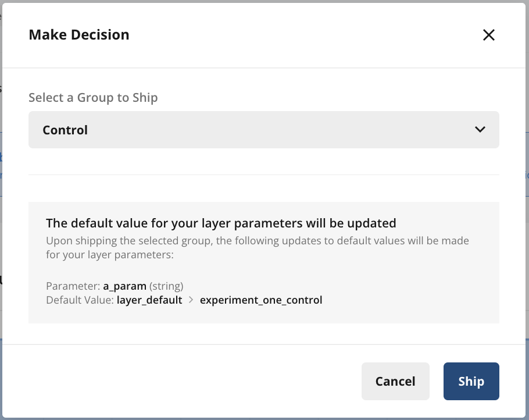This screenshot has height=420, width=529.
Task: Click the layer_default value text
Action: pos(149,300)
